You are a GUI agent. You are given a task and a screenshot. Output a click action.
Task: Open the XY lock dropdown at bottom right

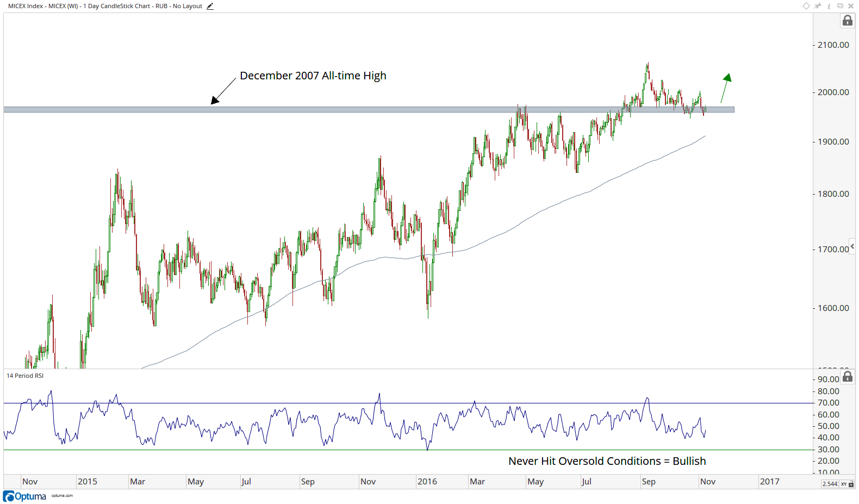848,484
